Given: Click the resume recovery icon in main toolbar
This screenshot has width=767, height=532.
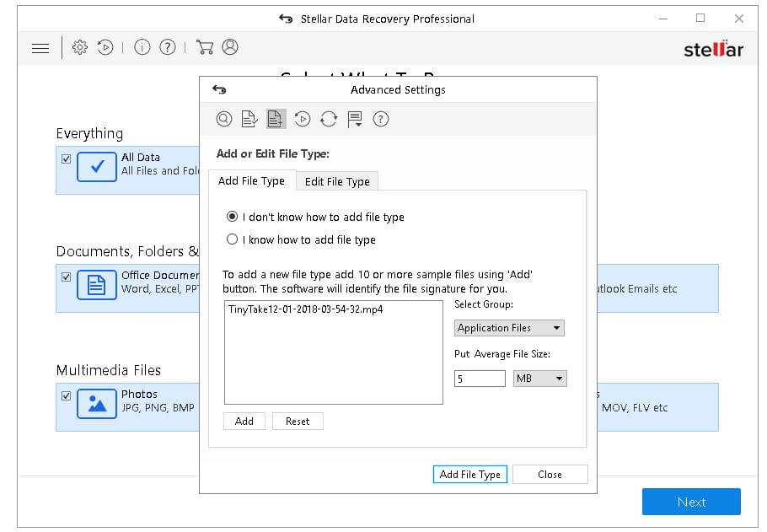Looking at the screenshot, I should coord(105,47).
